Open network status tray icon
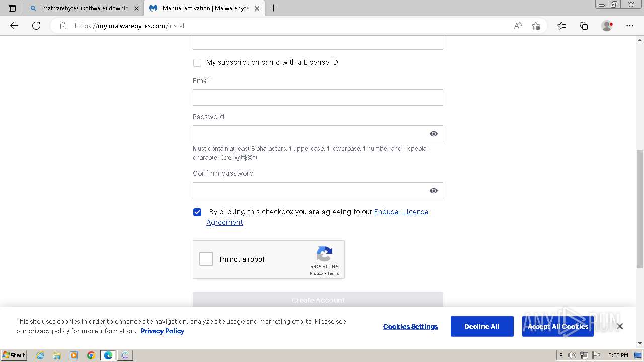Image resolution: width=644 pixels, height=362 pixels. point(584,355)
